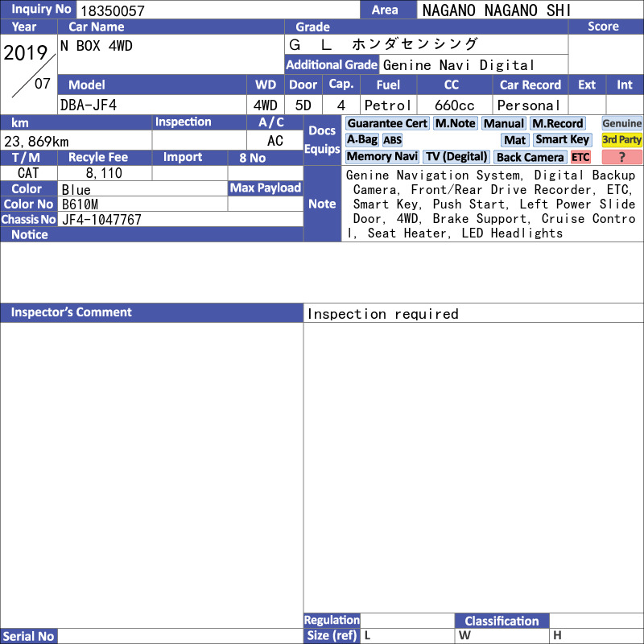Screen dimensions: 644x644
Task: Click the yellow 3rd Party legend swatch
Action: pyautogui.click(x=621, y=140)
